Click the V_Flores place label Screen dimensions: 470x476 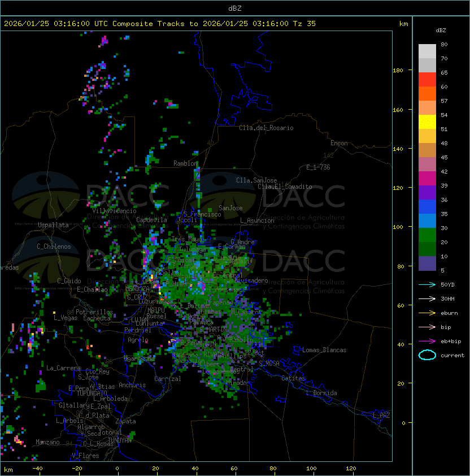(x=85, y=456)
